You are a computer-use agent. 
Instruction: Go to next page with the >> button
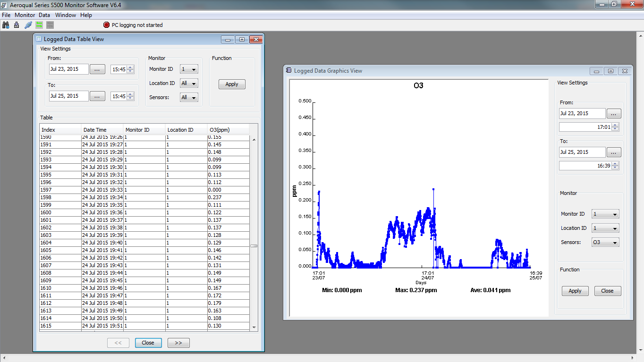click(178, 343)
